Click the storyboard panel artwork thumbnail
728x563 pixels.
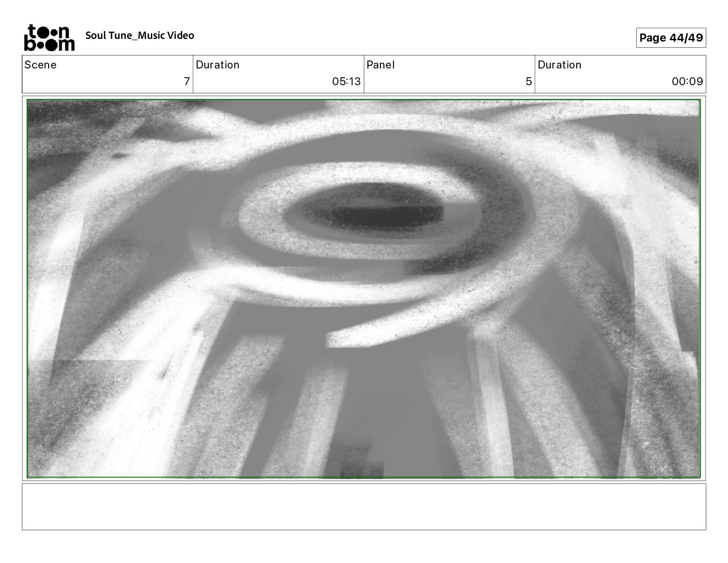click(x=364, y=288)
